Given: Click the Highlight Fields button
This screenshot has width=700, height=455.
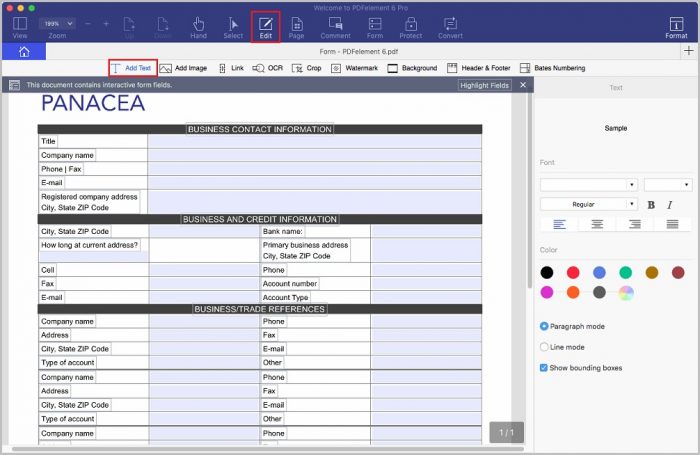Looking at the screenshot, I should click(484, 85).
